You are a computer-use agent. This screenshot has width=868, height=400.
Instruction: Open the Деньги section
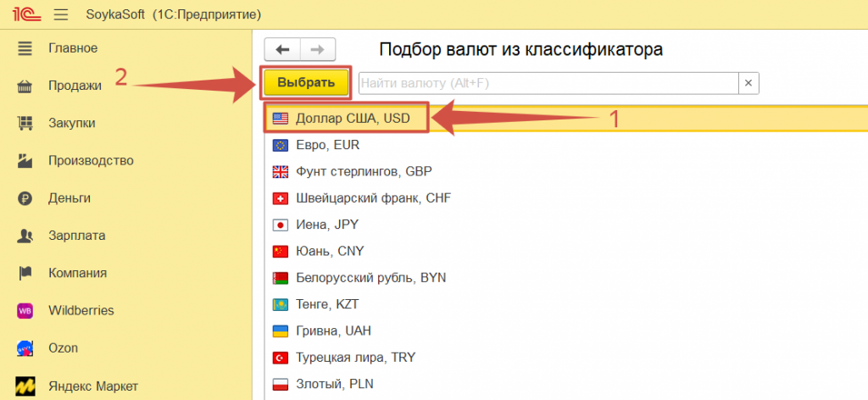click(70, 198)
